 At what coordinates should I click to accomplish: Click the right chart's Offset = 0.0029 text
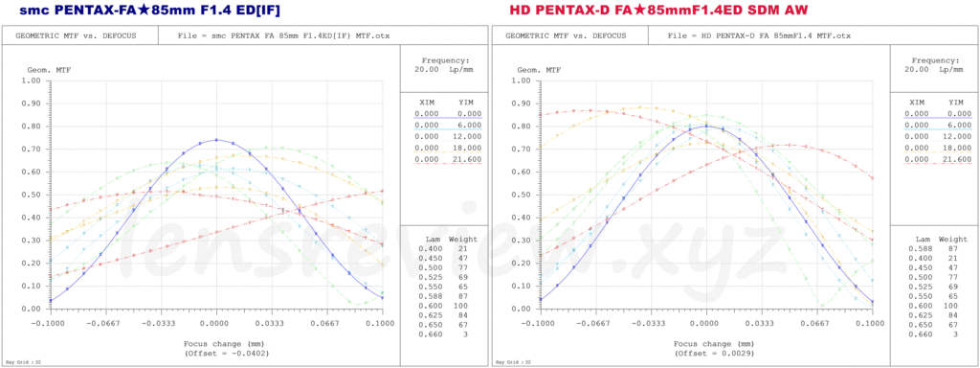tap(706, 354)
